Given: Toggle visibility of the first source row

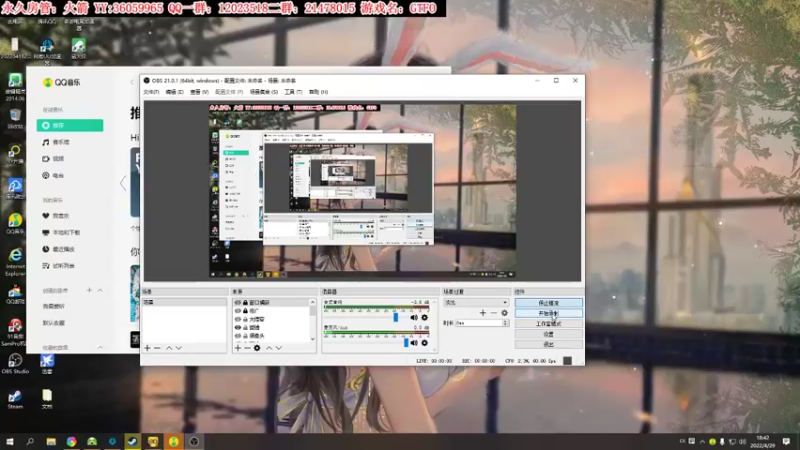Looking at the screenshot, I should [238, 303].
